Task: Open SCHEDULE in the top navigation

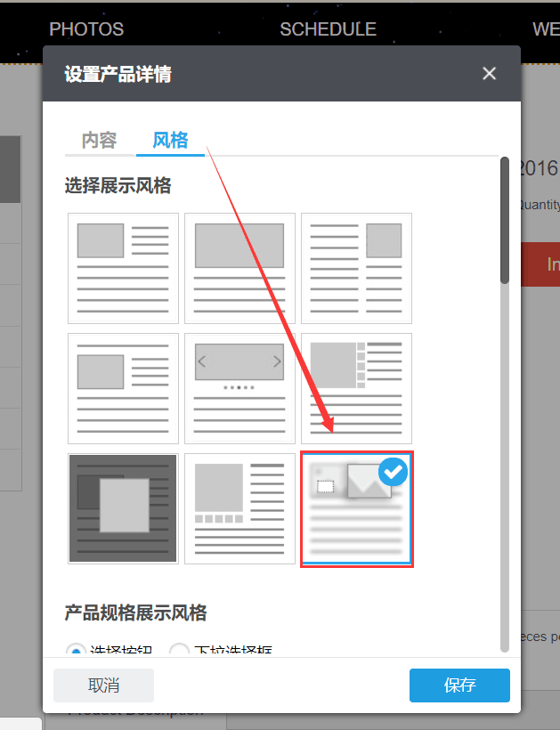Action: tap(328, 29)
